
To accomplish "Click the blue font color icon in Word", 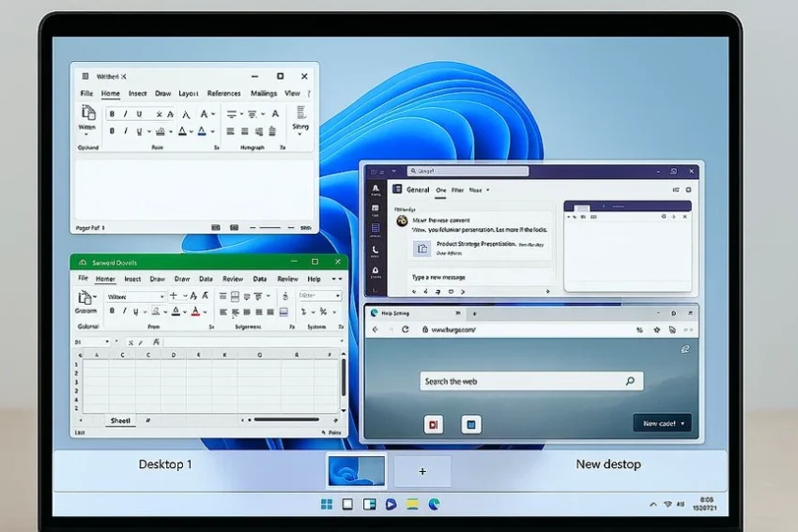I will [202, 131].
